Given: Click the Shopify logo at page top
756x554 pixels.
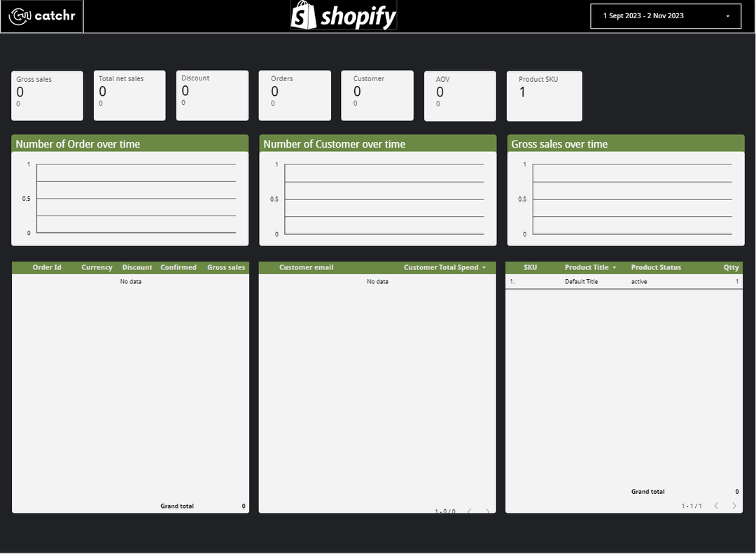Looking at the screenshot, I should tap(342, 15).
